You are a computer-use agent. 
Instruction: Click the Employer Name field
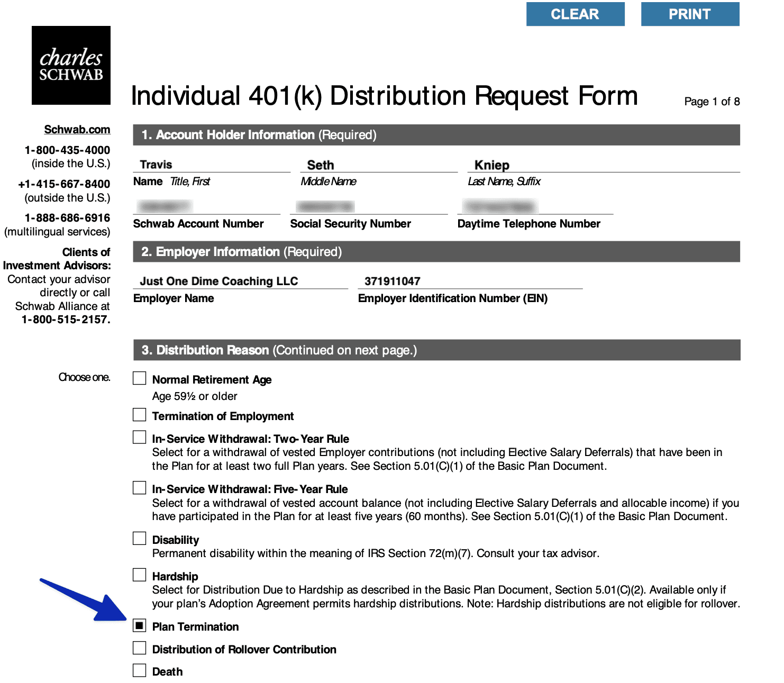point(241,281)
